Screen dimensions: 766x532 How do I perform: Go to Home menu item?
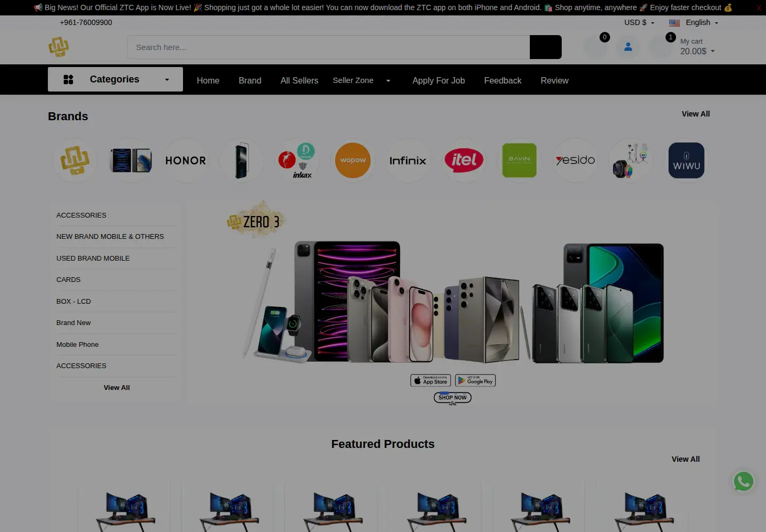(208, 80)
